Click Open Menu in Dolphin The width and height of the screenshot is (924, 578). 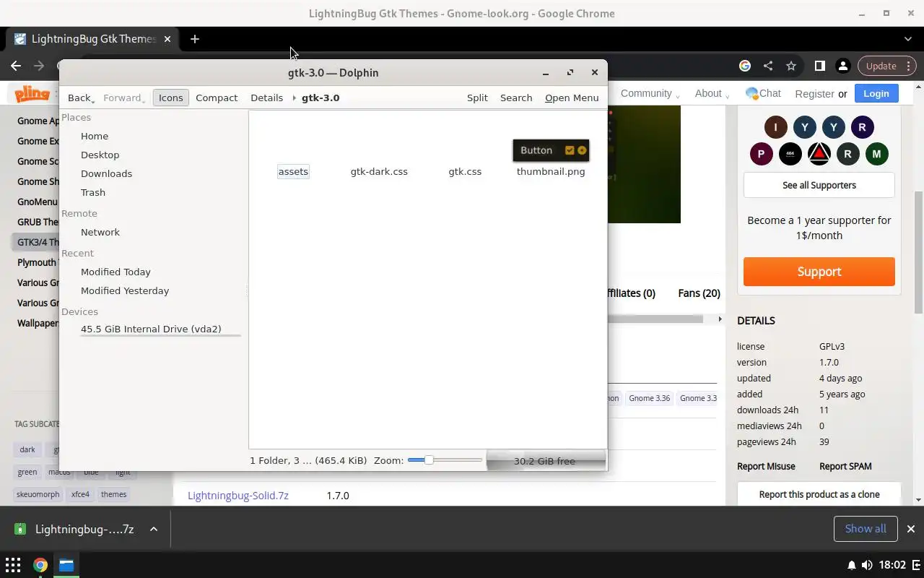click(572, 98)
